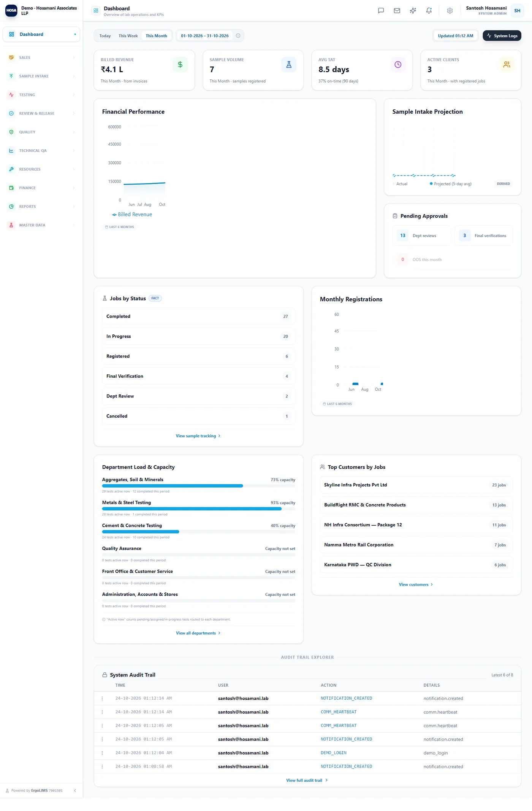This screenshot has width=532, height=811.
Task: Open row menu for 01:08:58 audit entry
Action: click(x=102, y=767)
